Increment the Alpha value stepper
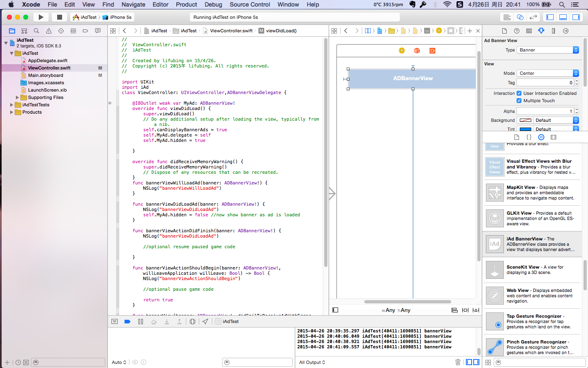588x368 pixels. [577, 110]
